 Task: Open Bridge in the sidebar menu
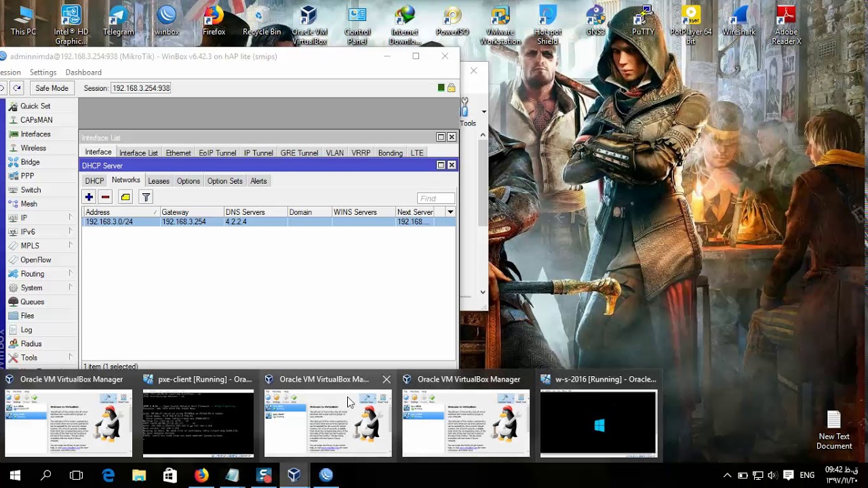[30, 162]
